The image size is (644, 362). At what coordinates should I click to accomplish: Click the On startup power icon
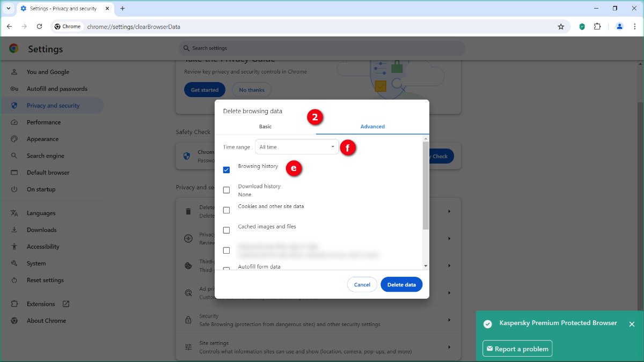(x=14, y=189)
